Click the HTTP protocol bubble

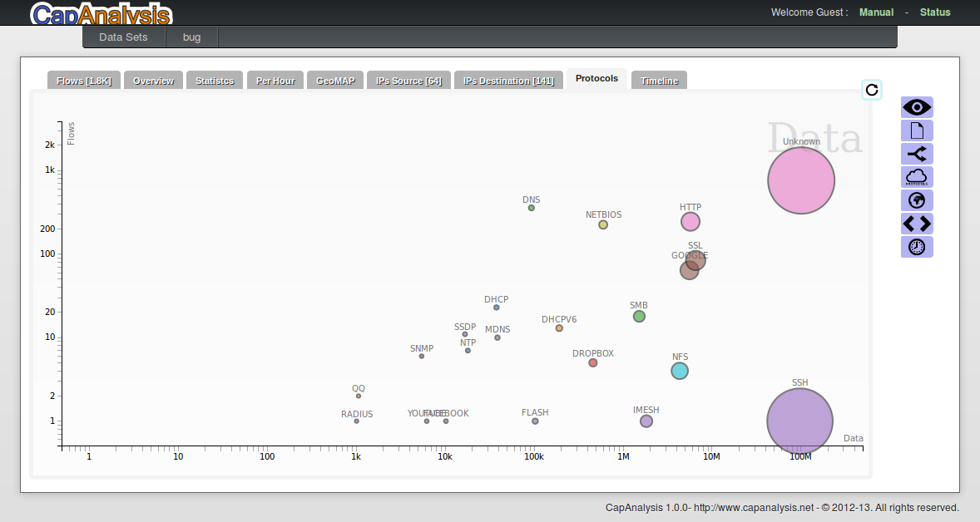690,222
